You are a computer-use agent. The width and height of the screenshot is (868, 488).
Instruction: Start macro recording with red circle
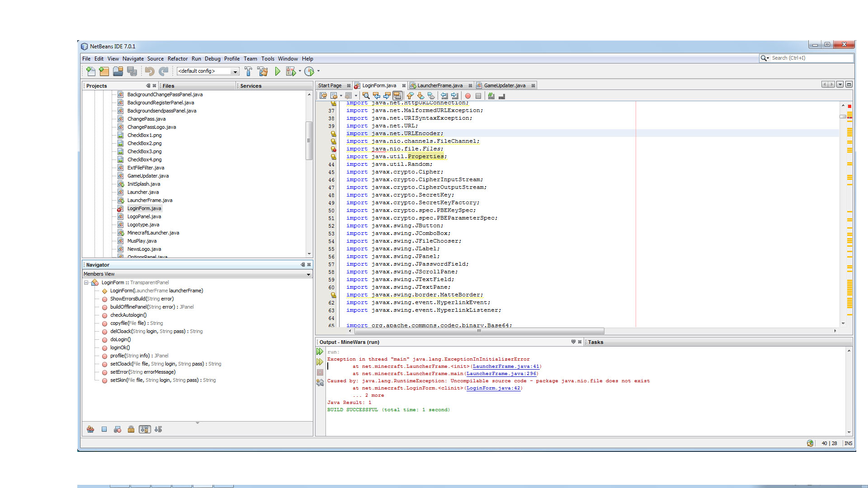click(468, 96)
